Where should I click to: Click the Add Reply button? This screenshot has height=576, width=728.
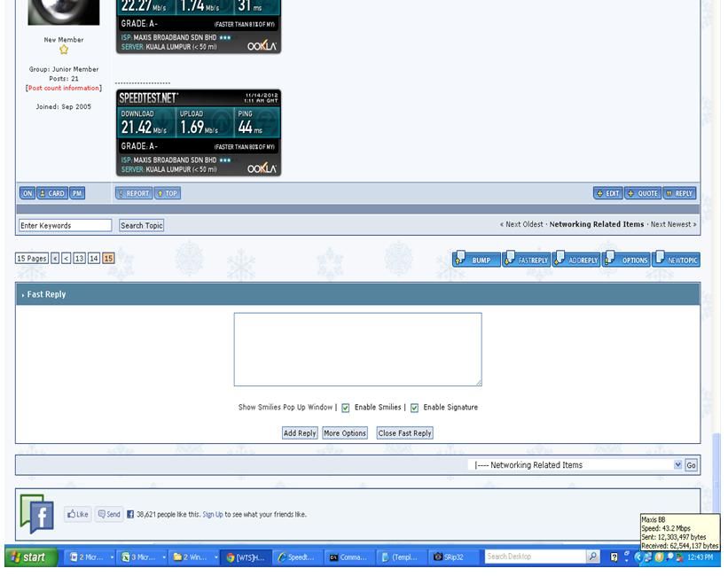click(x=300, y=433)
